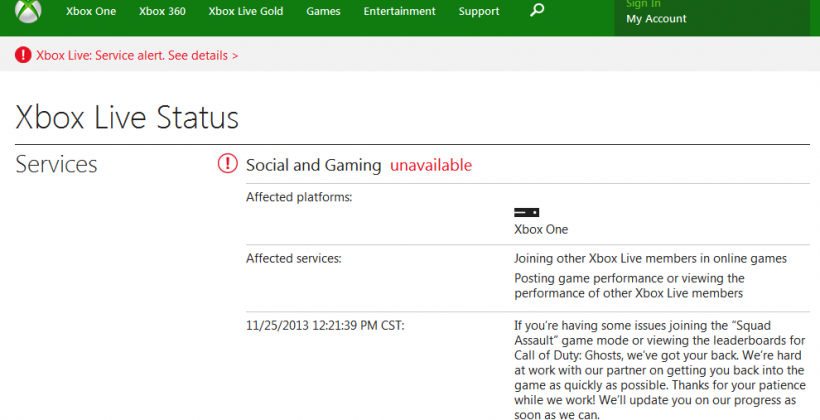The image size is (820, 420).
Task: Click the Affected platforms label
Action: [299, 198]
